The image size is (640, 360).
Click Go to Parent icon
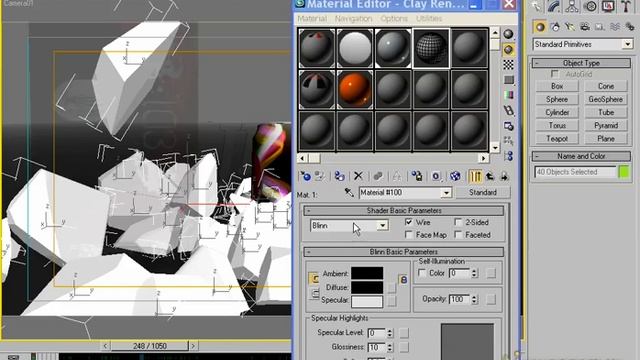[490, 176]
